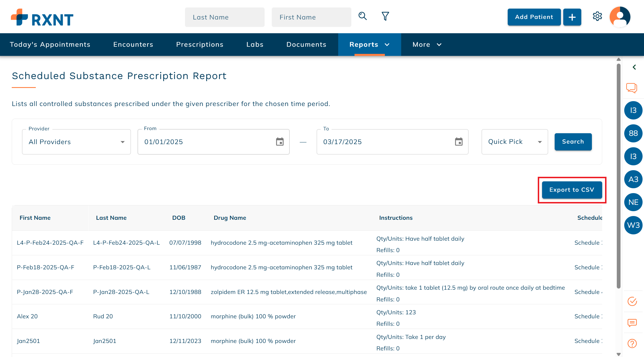Sort by DOB column header

(x=179, y=218)
